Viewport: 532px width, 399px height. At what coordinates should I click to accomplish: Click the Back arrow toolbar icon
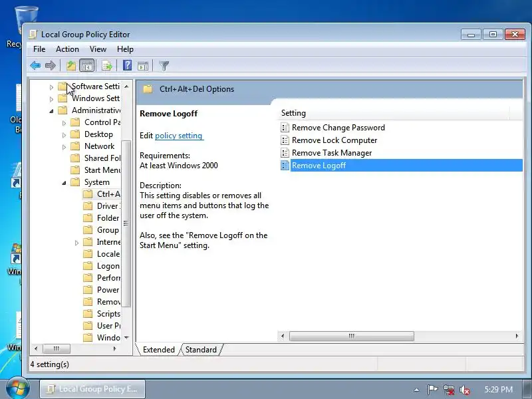35,65
